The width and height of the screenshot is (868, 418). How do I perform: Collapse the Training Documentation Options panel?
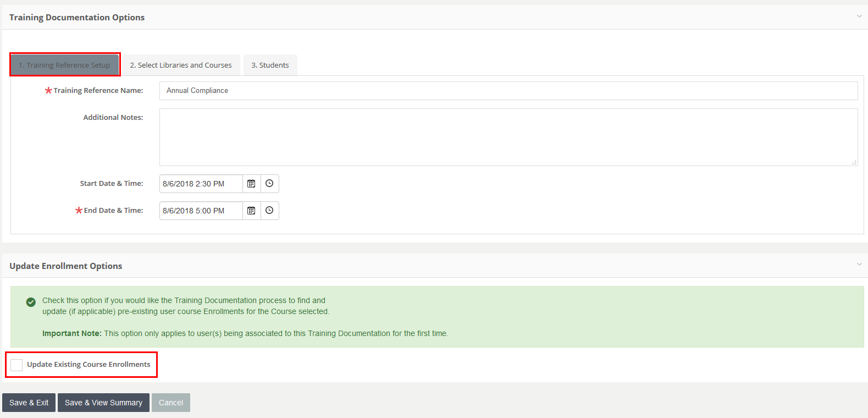point(859,16)
